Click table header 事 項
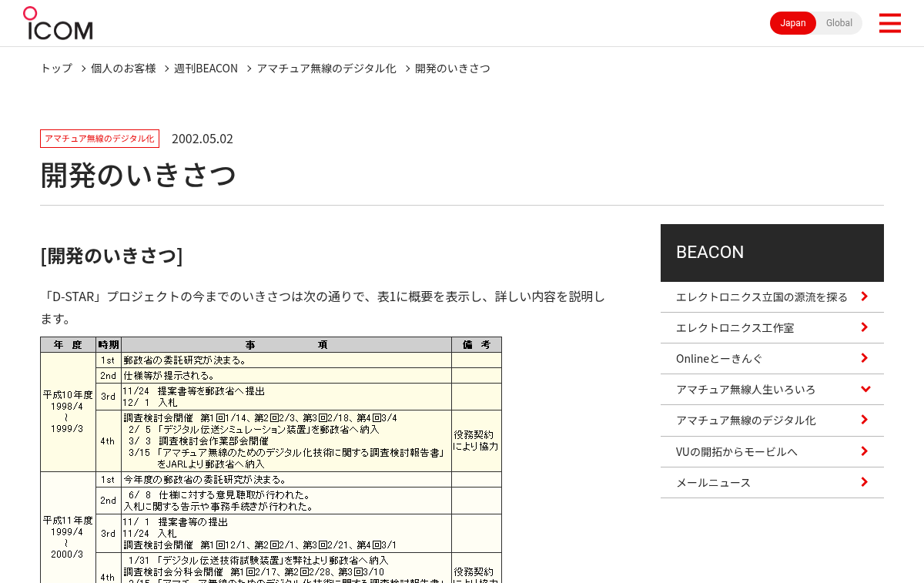 click(286, 345)
